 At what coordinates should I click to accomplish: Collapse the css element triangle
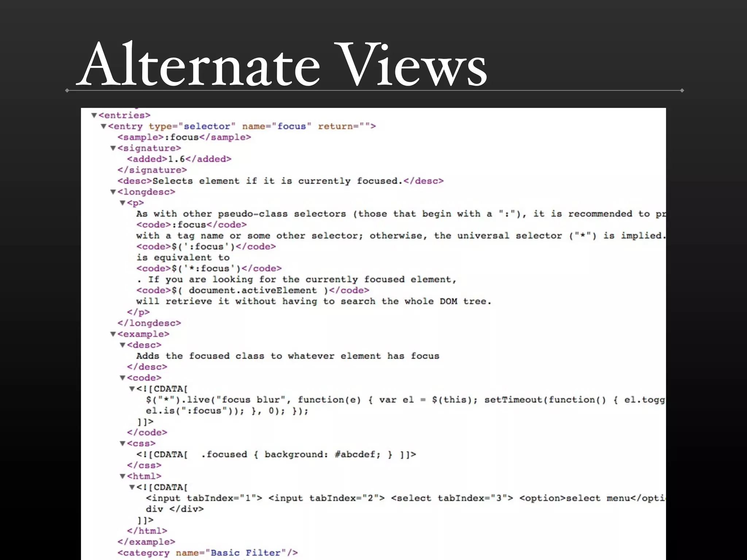pos(123,444)
